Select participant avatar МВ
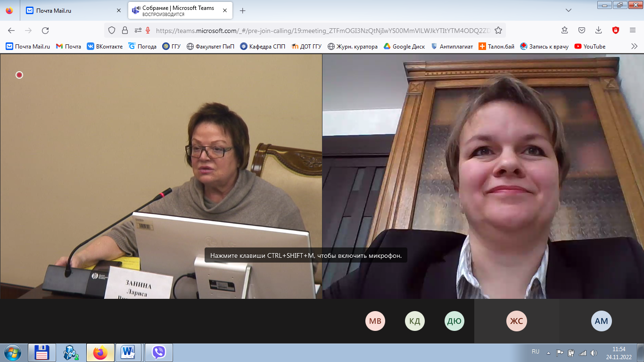Viewport: 644px width, 362px height. 375,321
